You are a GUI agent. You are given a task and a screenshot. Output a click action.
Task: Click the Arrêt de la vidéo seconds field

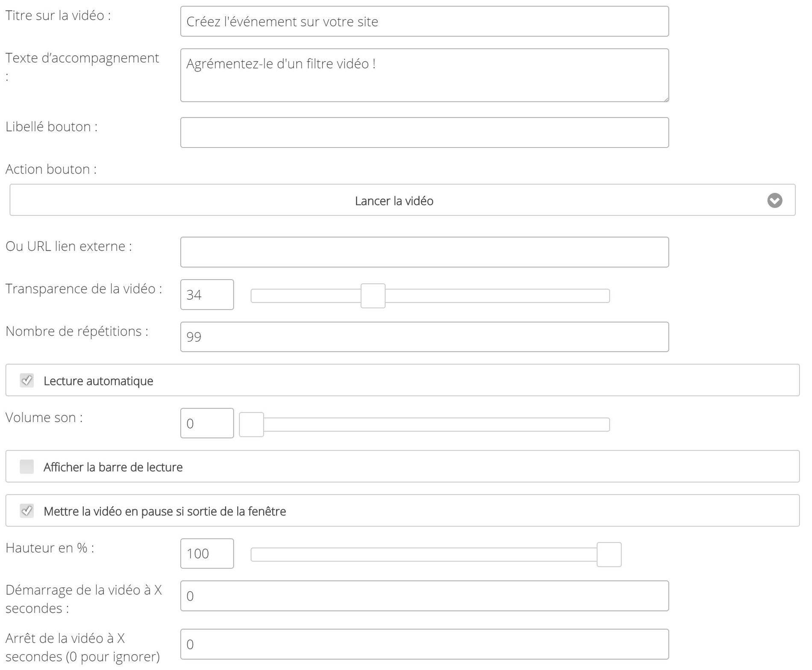(424, 644)
